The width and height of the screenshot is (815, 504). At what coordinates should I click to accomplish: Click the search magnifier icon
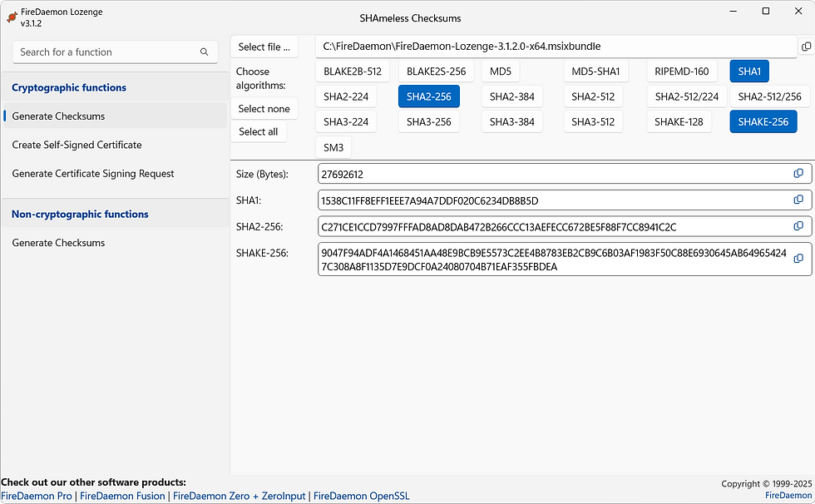click(x=205, y=52)
